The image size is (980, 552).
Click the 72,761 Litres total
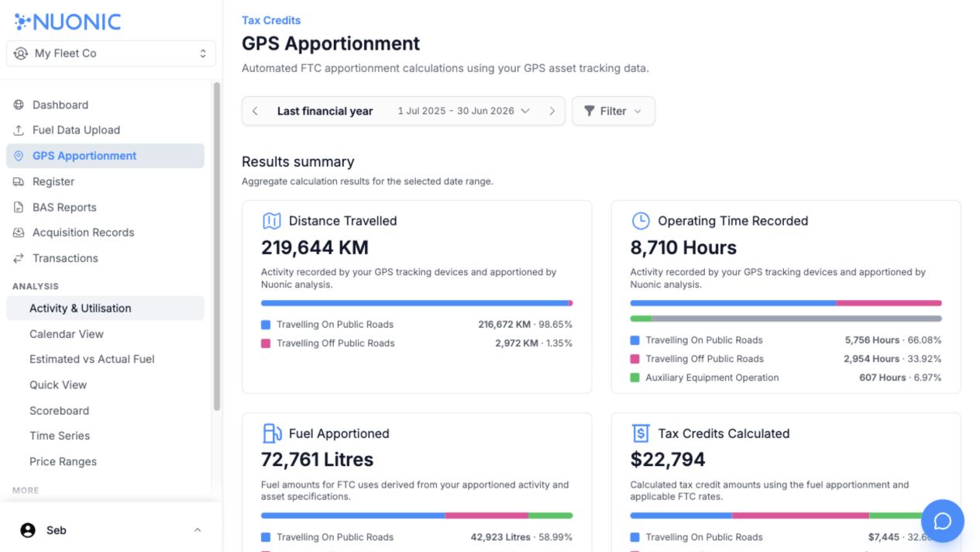pos(317,460)
